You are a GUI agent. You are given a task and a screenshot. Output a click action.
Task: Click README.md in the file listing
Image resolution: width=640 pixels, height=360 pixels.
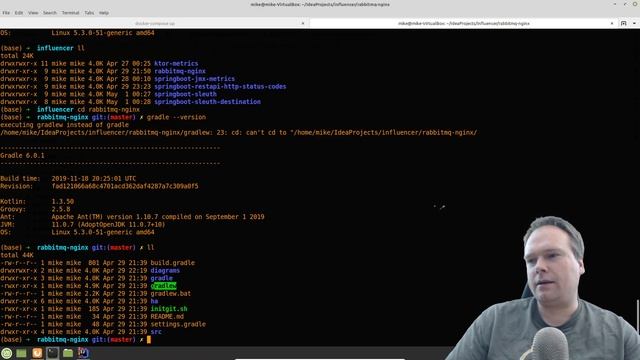pyautogui.click(x=167, y=316)
